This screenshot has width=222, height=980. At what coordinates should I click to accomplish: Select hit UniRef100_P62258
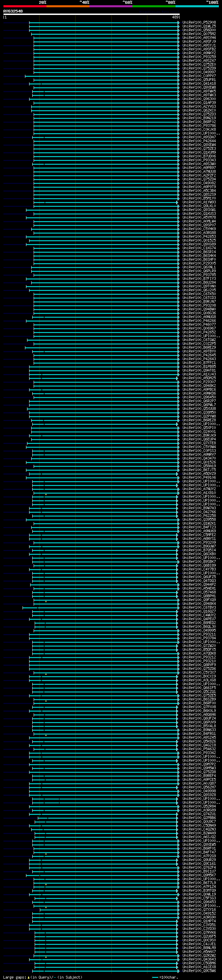click(199, 516)
